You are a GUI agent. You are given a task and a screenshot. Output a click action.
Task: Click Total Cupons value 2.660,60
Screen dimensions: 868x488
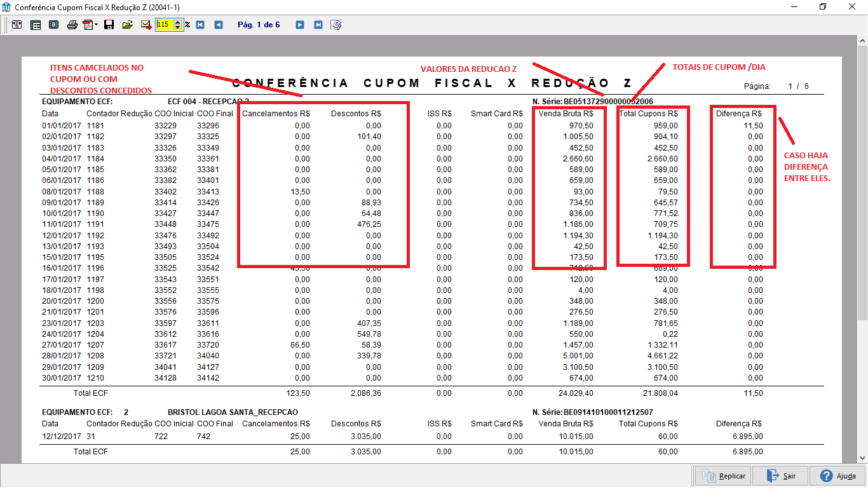(661, 158)
